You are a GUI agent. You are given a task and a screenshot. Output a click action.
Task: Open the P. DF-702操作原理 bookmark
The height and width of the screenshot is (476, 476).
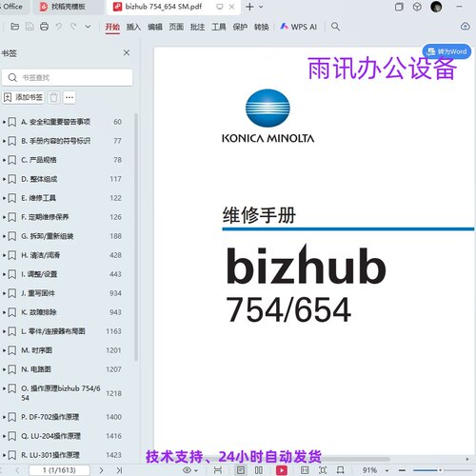[x=50, y=417]
